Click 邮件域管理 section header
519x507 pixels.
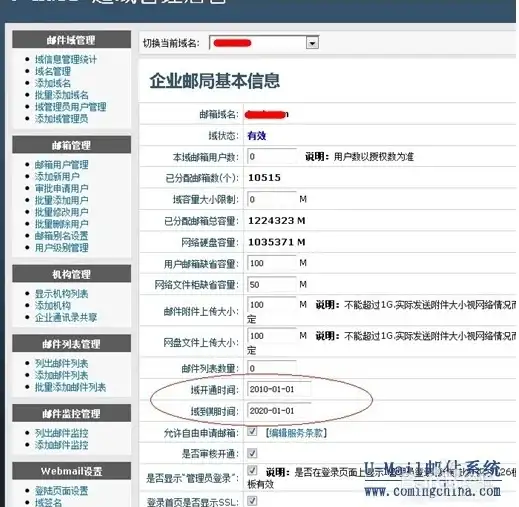[x=71, y=40]
